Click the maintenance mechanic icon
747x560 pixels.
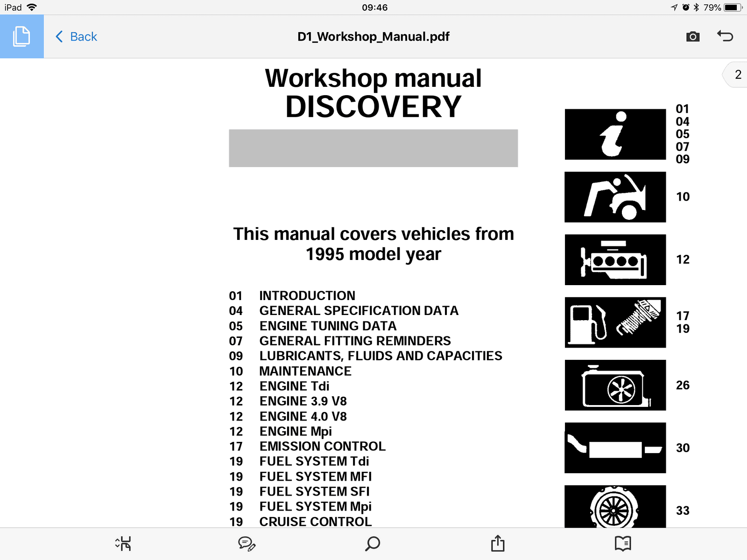[x=615, y=197]
